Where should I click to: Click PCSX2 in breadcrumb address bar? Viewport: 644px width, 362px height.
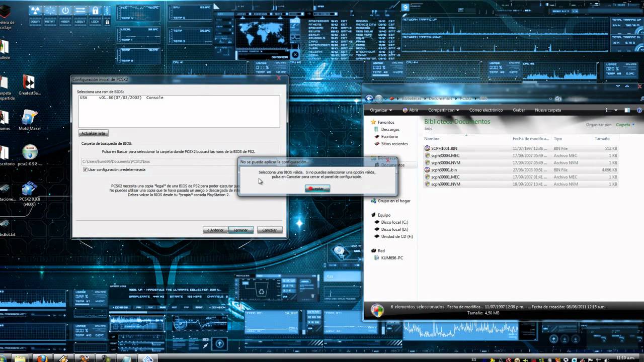pyautogui.click(x=466, y=99)
